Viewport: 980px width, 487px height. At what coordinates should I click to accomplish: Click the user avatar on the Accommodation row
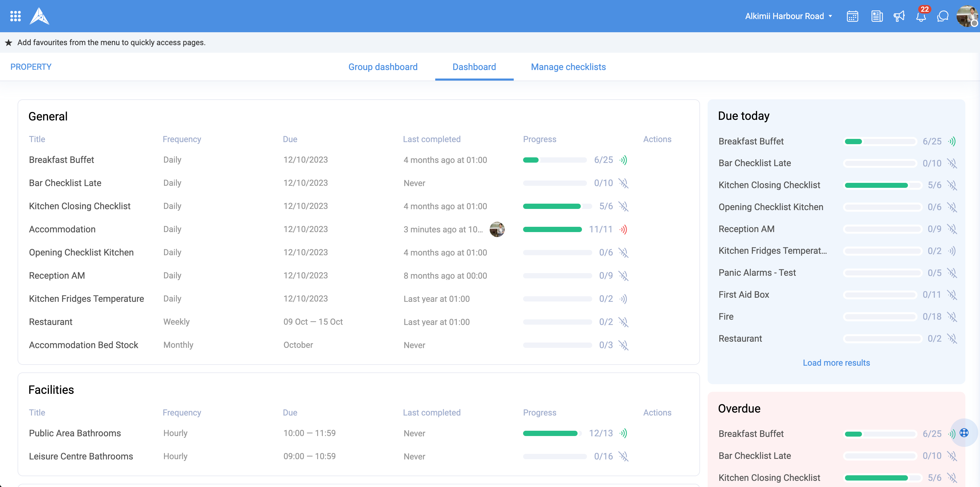[x=497, y=229]
